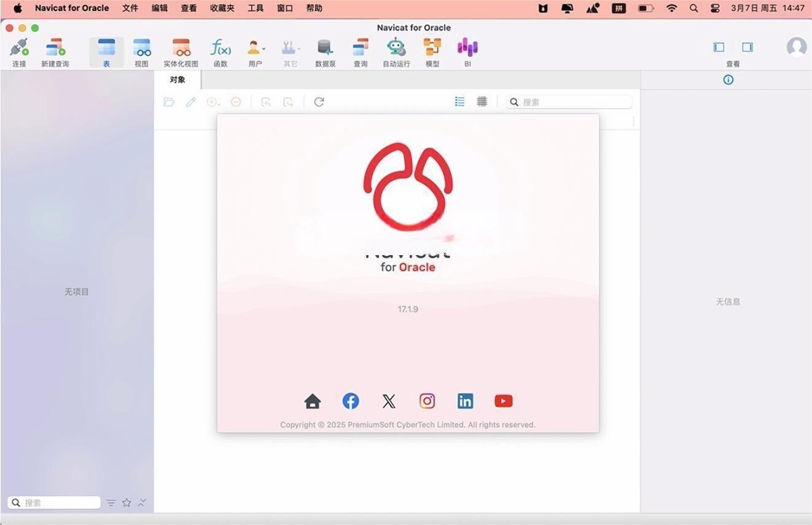Click the info icon in right pane
Viewport: 812px width, 525px height.
(728, 79)
